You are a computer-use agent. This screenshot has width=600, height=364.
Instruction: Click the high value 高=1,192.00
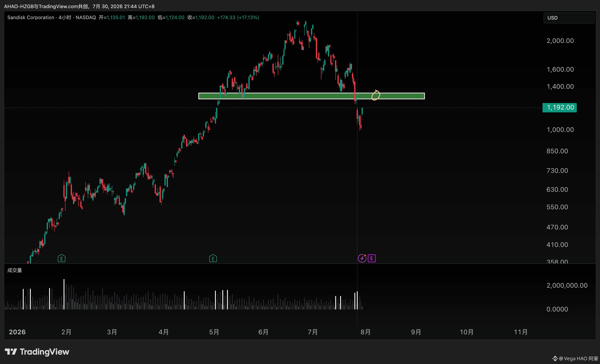[x=141, y=18]
